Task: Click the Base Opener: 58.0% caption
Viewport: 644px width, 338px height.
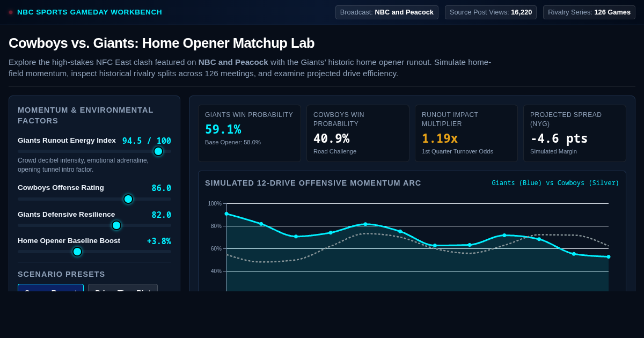Action: point(233,142)
